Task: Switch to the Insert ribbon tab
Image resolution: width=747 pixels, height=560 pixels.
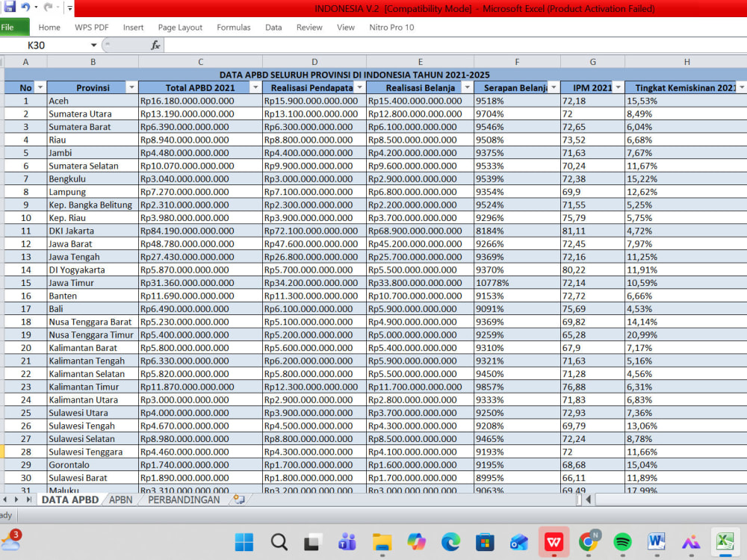Action: pos(133,28)
